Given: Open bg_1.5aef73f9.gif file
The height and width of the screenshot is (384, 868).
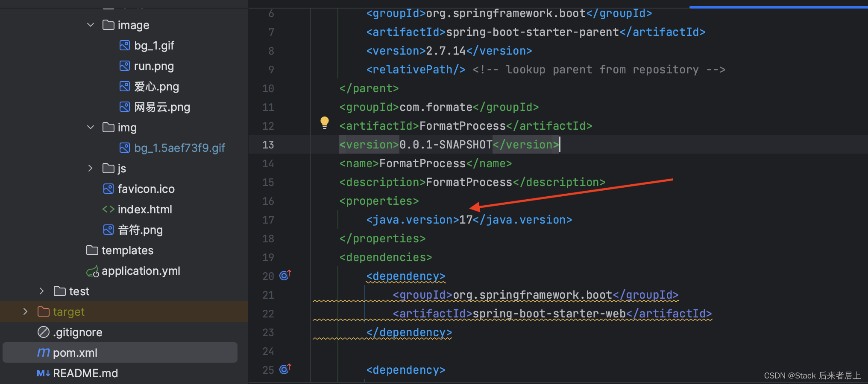Looking at the screenshot, I should click(x=179, y=148).
